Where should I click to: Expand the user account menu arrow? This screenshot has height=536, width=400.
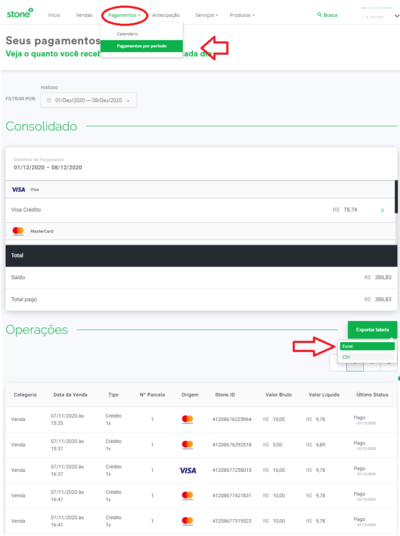click(397, 16)
